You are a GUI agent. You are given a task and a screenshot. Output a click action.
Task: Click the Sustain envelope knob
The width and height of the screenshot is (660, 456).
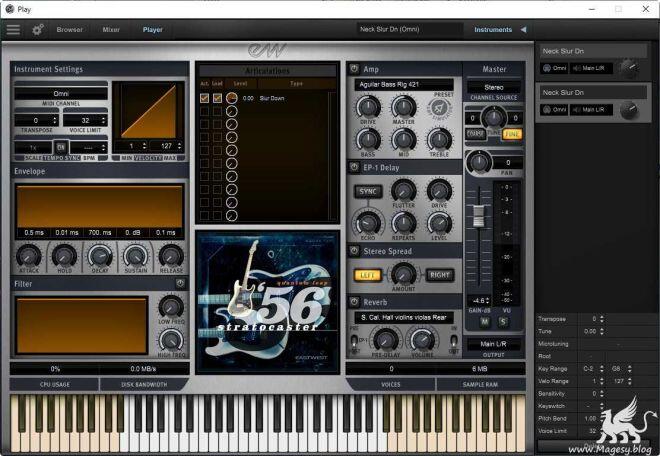point(136,255)
